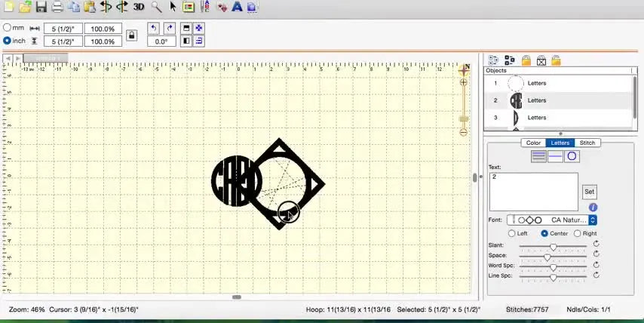Click the rotate left arrow icon

click(153, 28)
